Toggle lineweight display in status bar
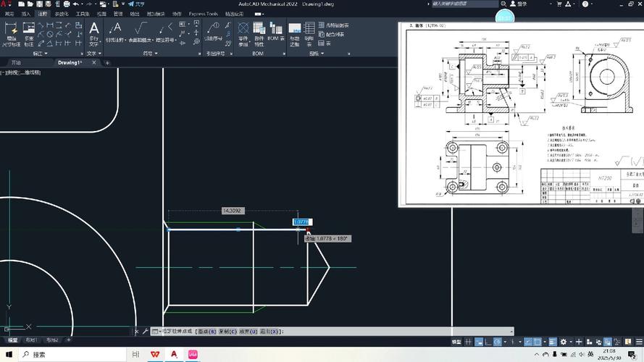This screenshot has width=644, height=362. pyautogui.click(x=553, y=342)
